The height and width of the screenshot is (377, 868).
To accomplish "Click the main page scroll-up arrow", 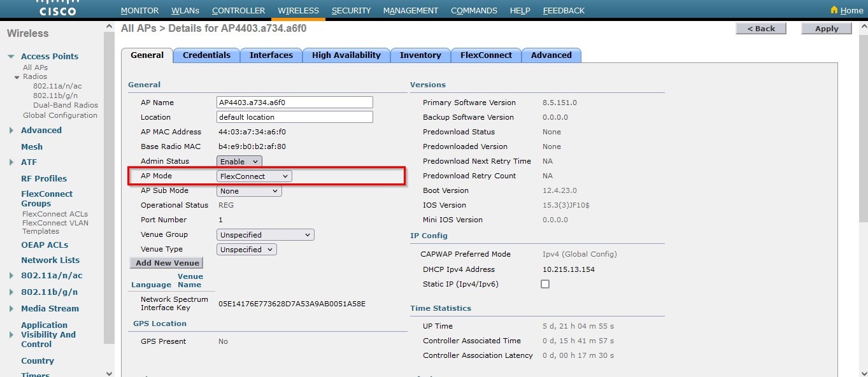I will (x=863, y=27).
